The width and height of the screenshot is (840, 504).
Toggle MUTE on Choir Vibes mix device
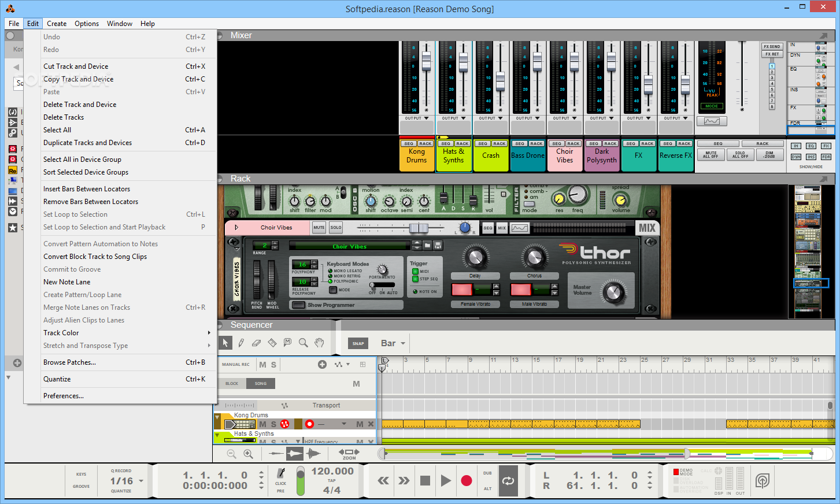[319, 228]
